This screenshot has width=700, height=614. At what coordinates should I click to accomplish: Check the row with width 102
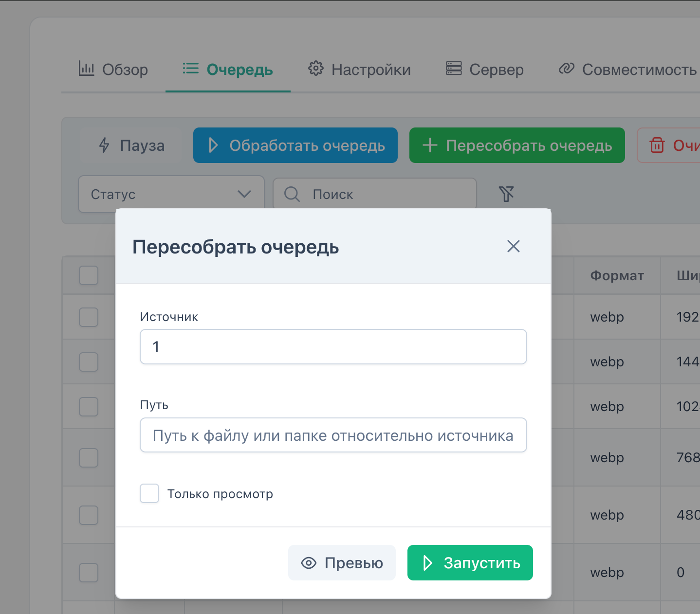pyautogui.click(x=89, y=407)
